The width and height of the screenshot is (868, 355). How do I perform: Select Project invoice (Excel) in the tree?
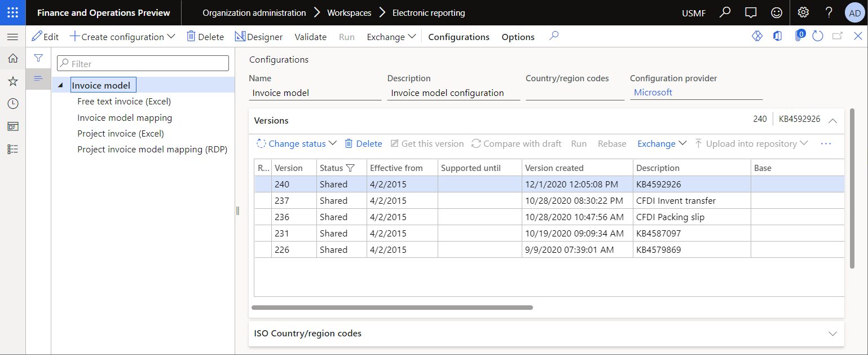click(x=120, y=133)
